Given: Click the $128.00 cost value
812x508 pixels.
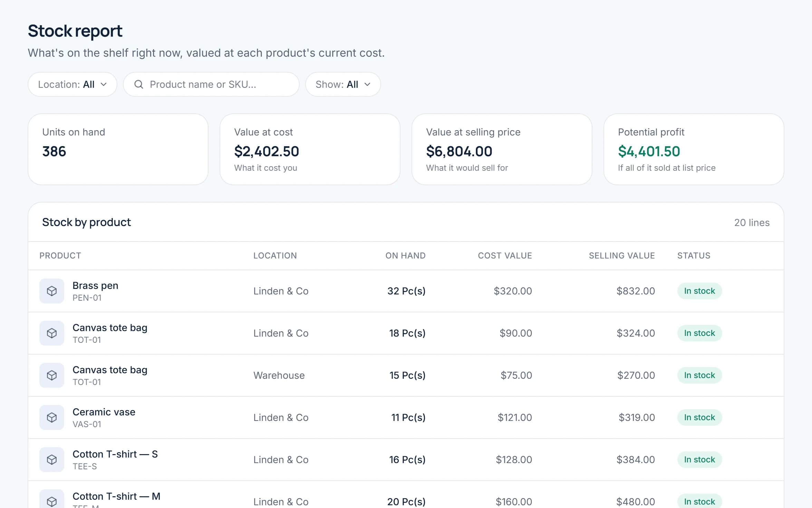Looking at the screenshot, I should coord(514,460).
